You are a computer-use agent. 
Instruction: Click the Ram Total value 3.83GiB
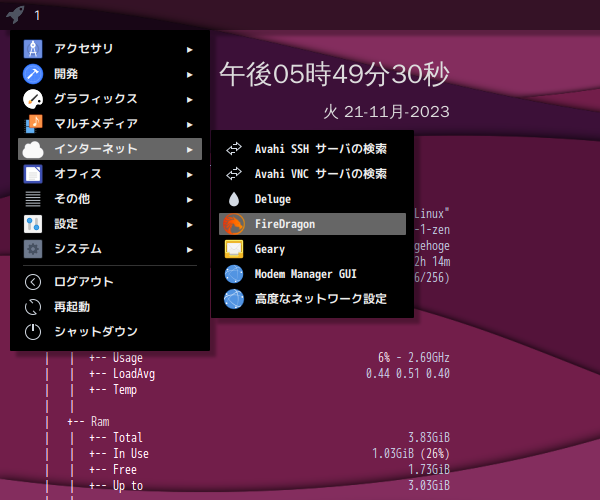coord(429,437)
